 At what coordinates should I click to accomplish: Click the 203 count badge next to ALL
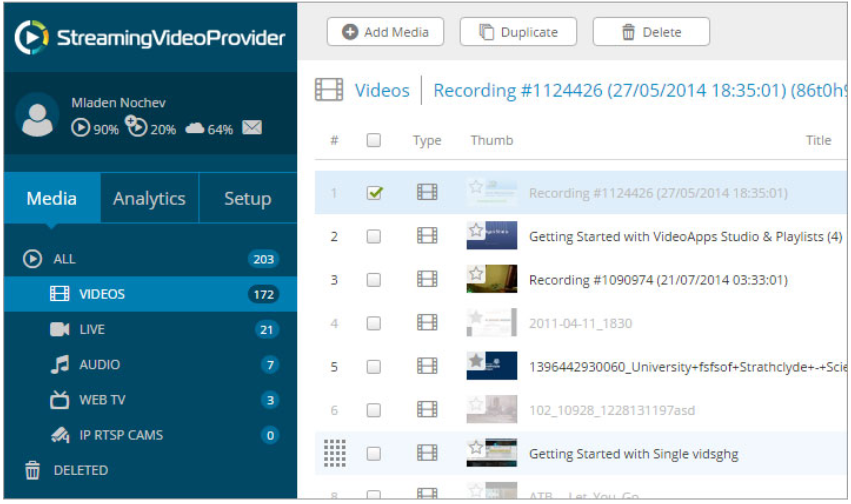[263, 259]
